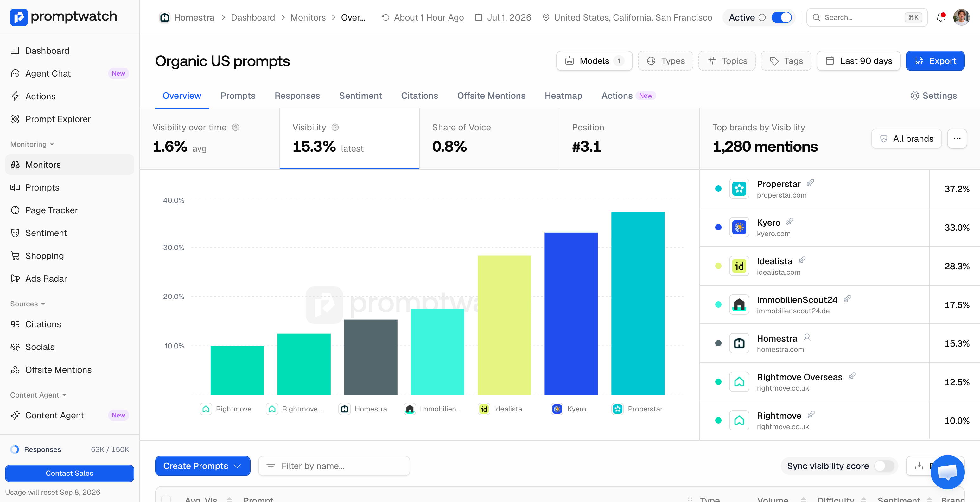Click the Kyero legend icon under chart
Viewport: 980px width, 502px height.
pos(557,409)
